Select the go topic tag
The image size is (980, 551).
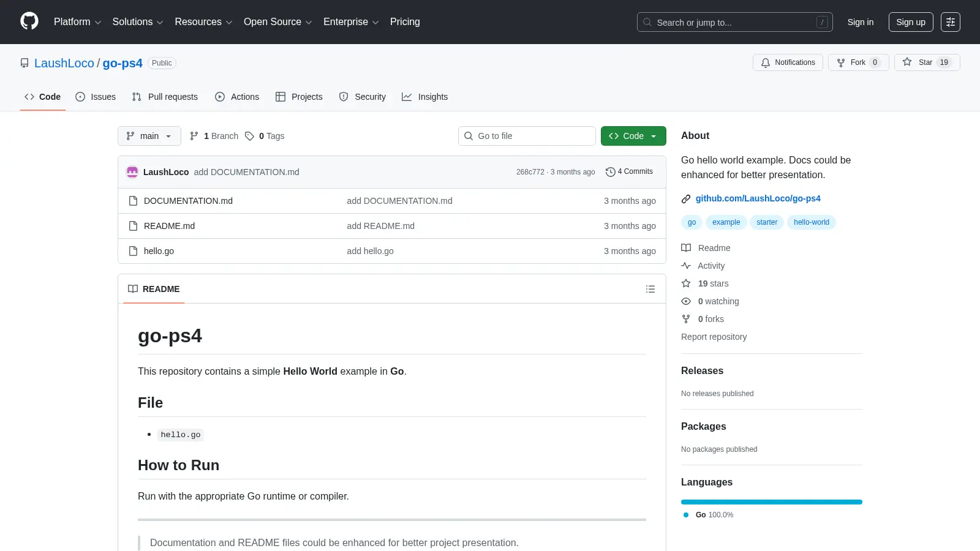point(692,222)
